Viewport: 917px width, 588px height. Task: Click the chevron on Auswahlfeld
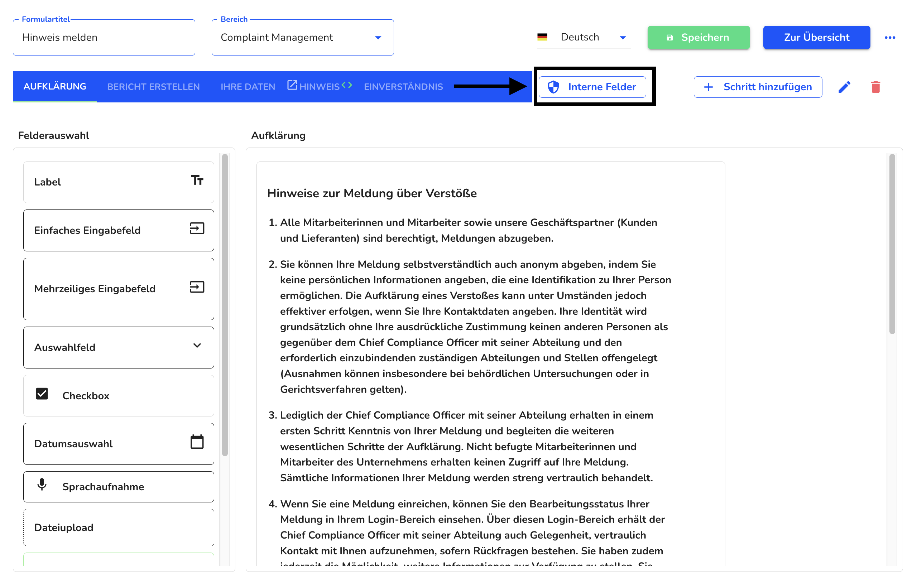pyautogui.click(x=197, y=346)
